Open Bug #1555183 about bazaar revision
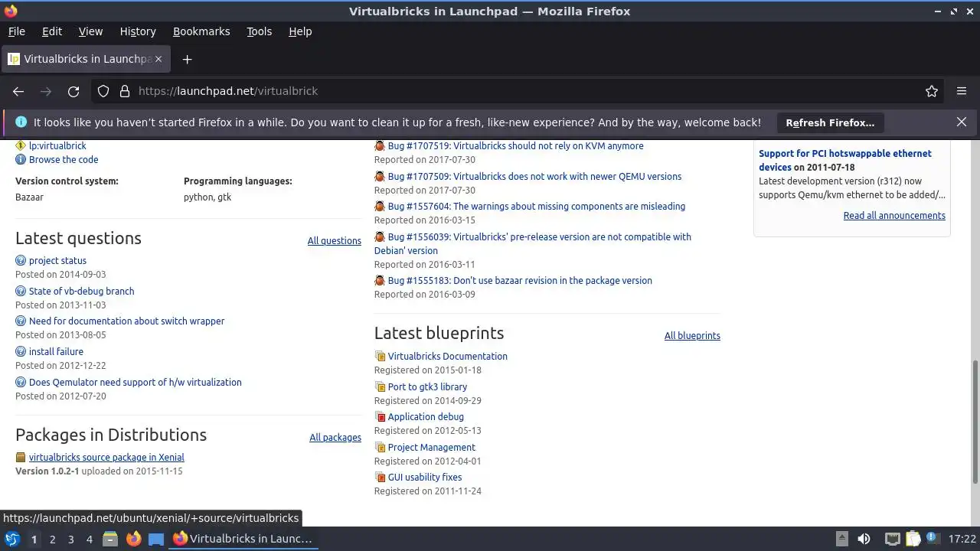The width and height of the screenshot is (980, 551). tap(520, 281)
